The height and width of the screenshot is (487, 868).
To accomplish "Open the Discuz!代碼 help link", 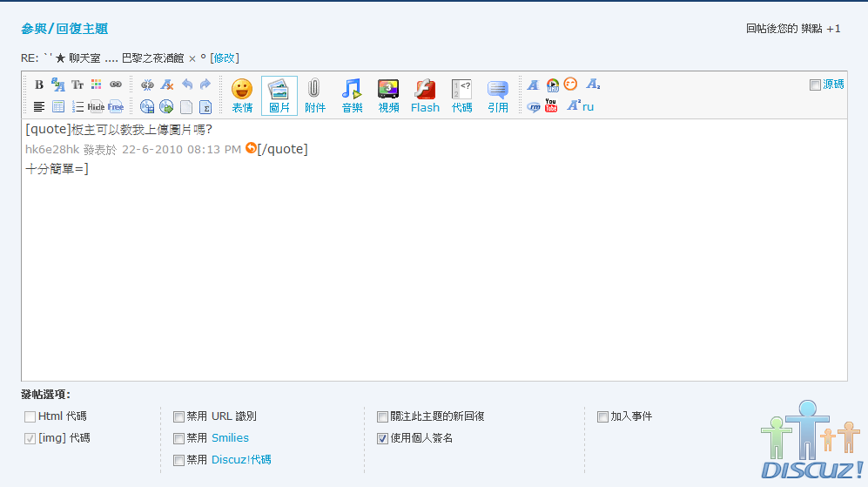I will pos(241,459).
